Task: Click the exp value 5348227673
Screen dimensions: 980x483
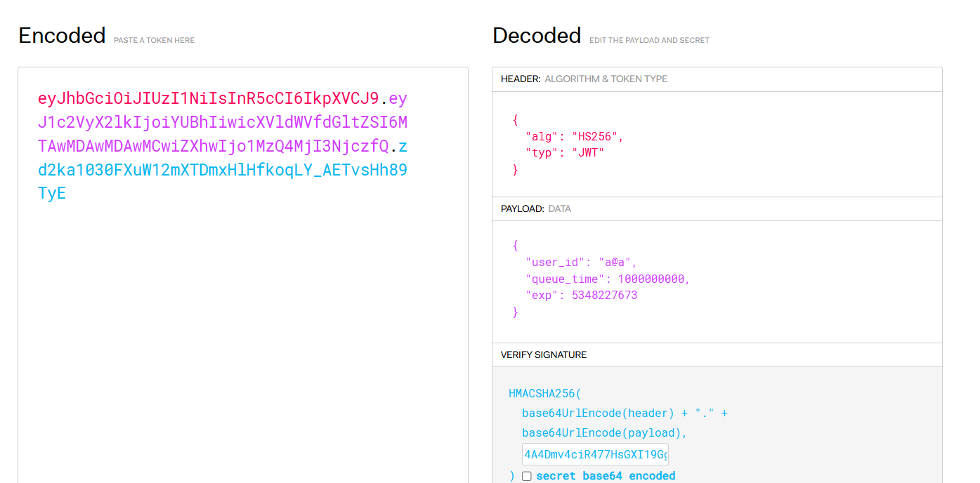Action: pos(604,296)
